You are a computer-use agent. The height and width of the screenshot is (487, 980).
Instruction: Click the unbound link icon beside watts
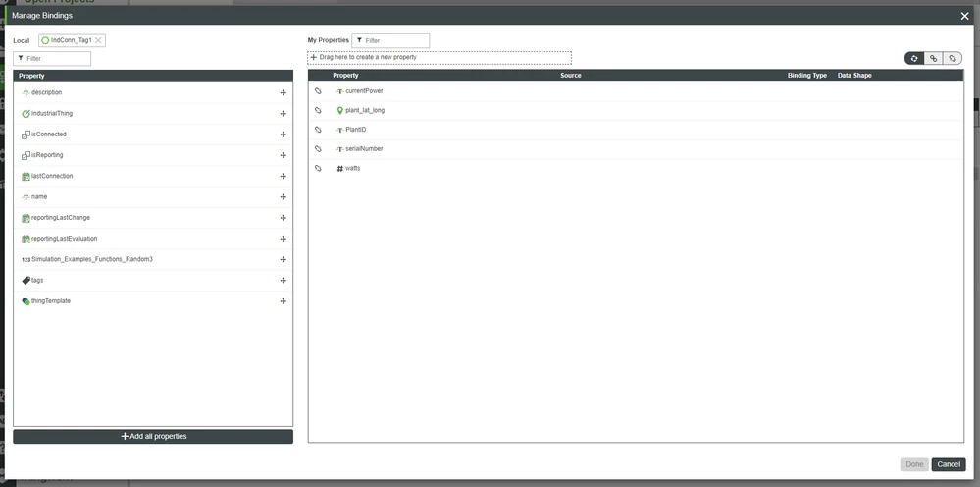pos(318,168)
